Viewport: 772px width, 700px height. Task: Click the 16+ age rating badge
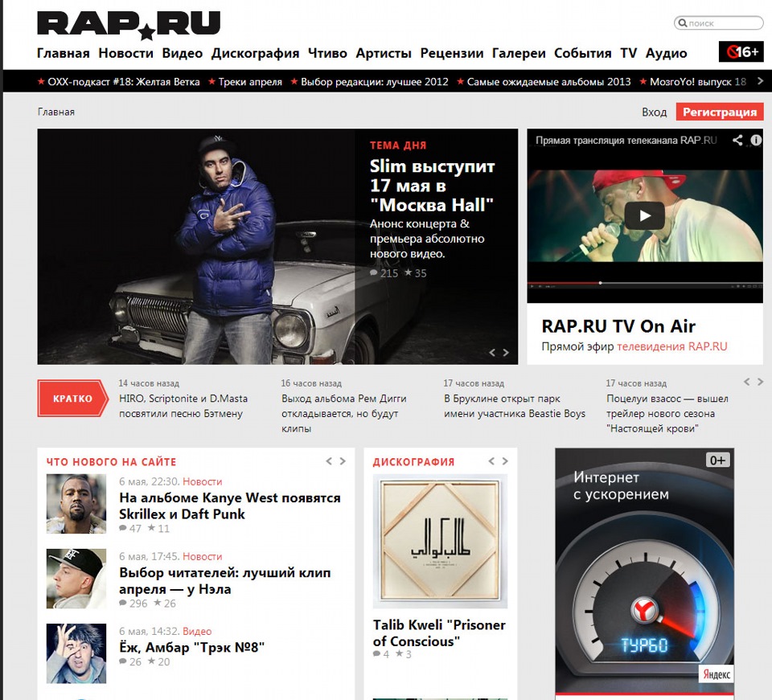[x=741, y=50]
